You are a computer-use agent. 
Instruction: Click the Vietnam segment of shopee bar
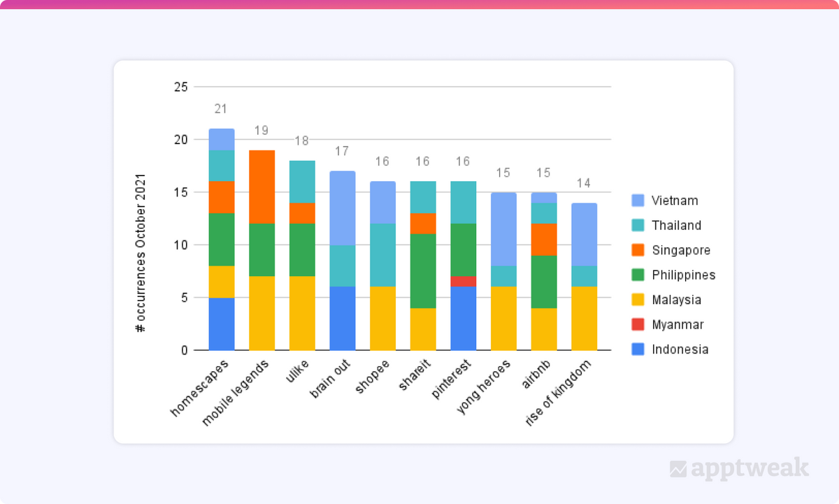(x=382, y=203)
